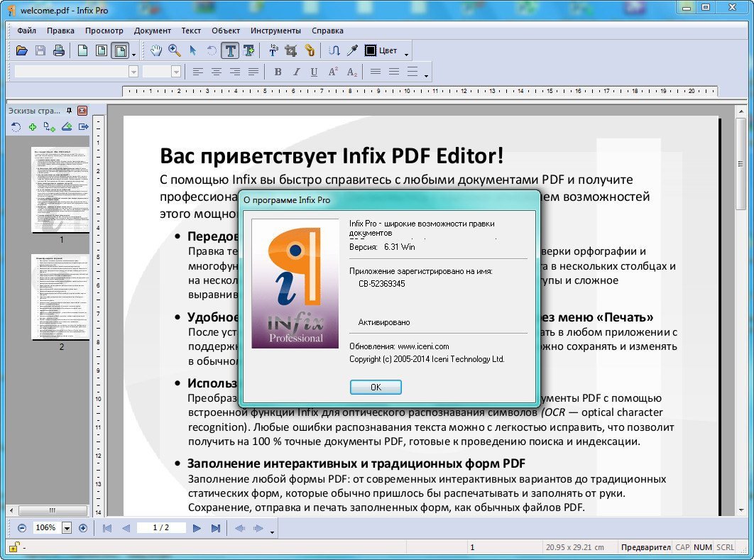Toggle Bold formatting
This screenshot has height=560, width=754.
[x=278, y=72]
